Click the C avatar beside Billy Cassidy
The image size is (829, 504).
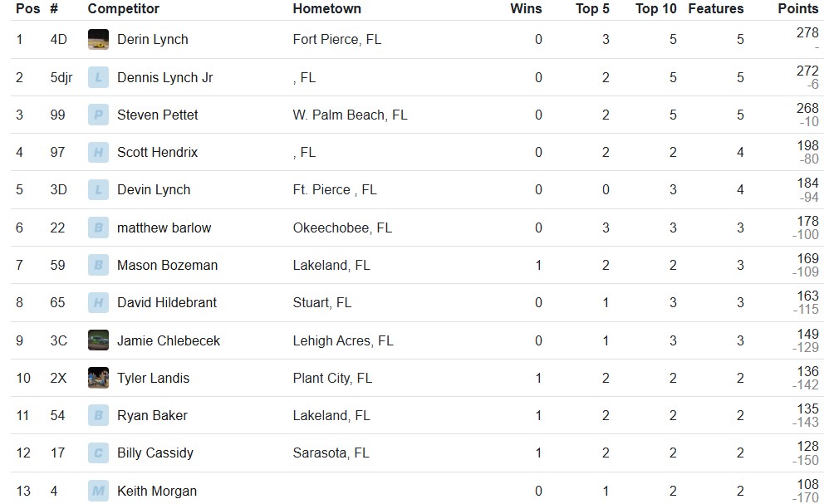tap(98, 453)
